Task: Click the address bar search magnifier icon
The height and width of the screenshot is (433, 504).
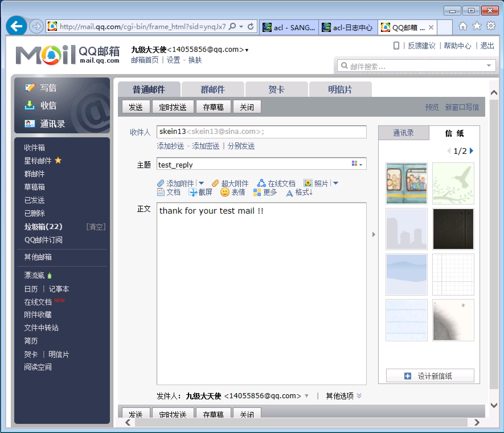Action: (232, 26)
